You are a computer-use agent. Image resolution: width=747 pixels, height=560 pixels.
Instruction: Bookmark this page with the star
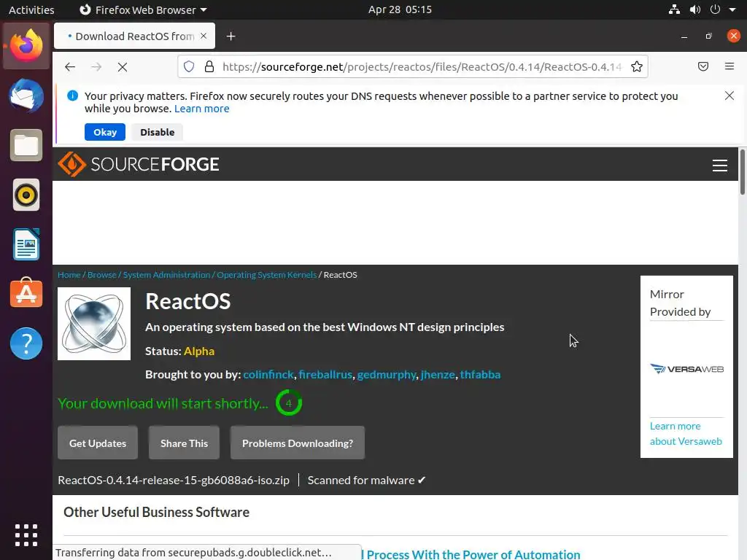click(x=636, y=66)
